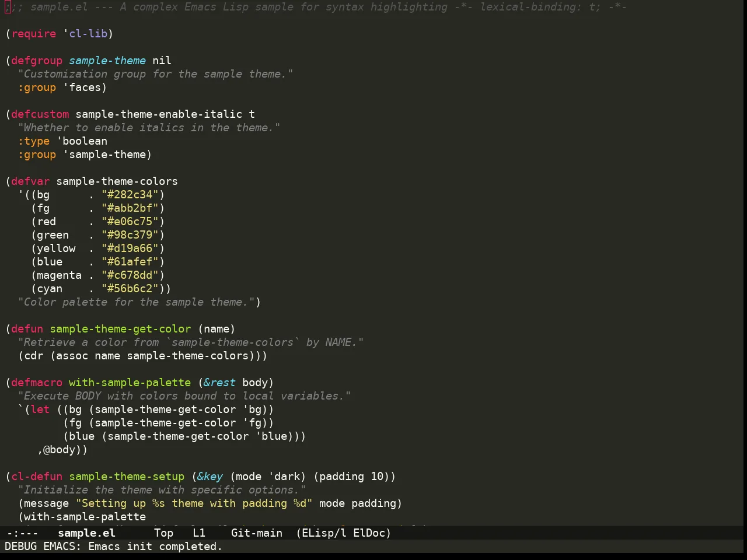The width and height of the screenshot is (747, 560).
Task: Click the defun keyword
Action: [x=27, y=329]
